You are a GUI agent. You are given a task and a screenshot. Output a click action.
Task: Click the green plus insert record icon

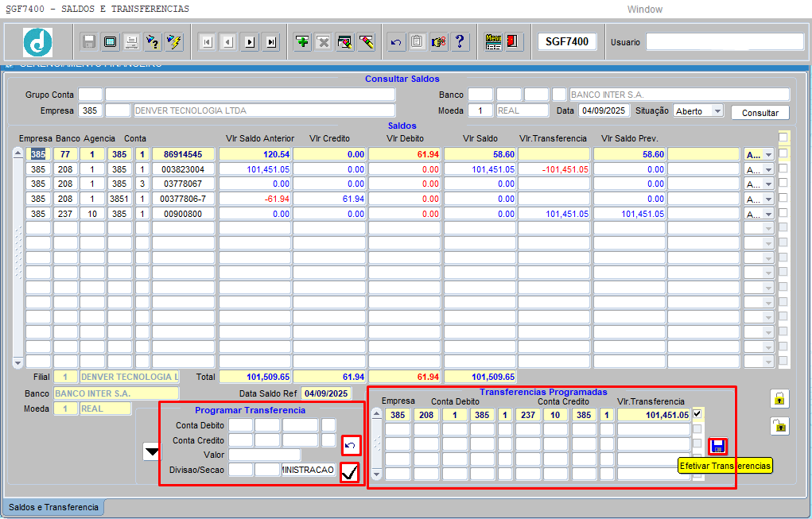(302, 42)
